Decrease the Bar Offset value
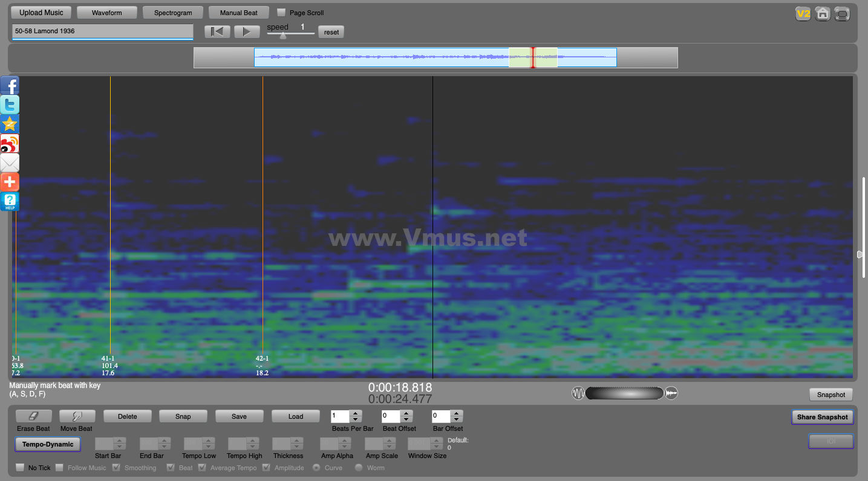Viewport: 868px width, 481px height. tap(457, 419)
